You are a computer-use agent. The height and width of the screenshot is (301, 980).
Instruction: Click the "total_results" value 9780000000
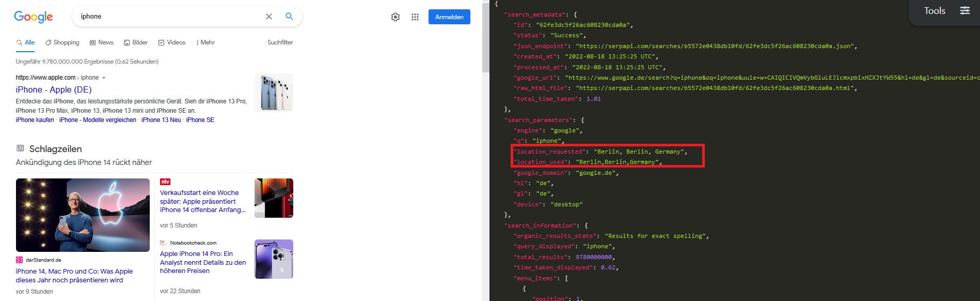[593, 257]
